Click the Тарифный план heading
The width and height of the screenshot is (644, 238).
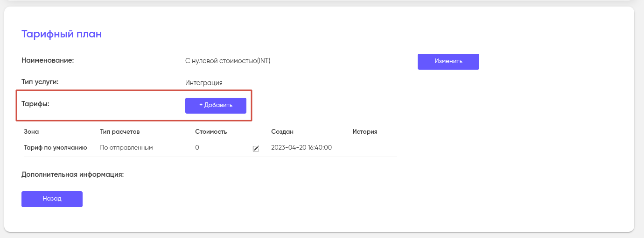(62, 34)
